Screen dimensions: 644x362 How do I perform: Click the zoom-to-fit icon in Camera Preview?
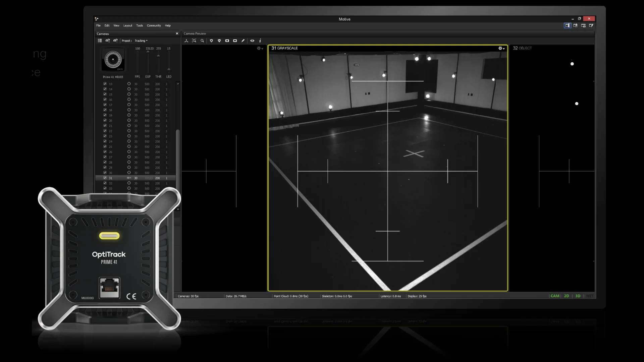tap(194, 41)
